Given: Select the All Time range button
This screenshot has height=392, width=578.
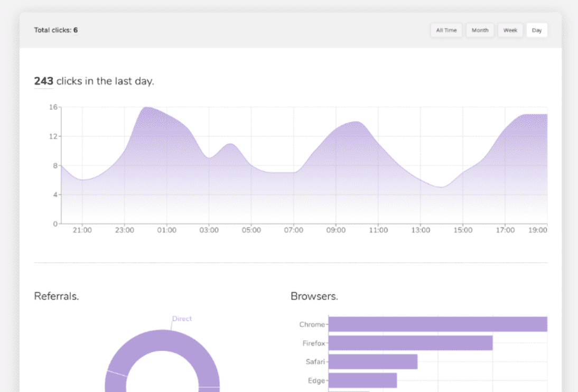Looking at the screenshot, I should pyautogui.click(x=446, y=30).
